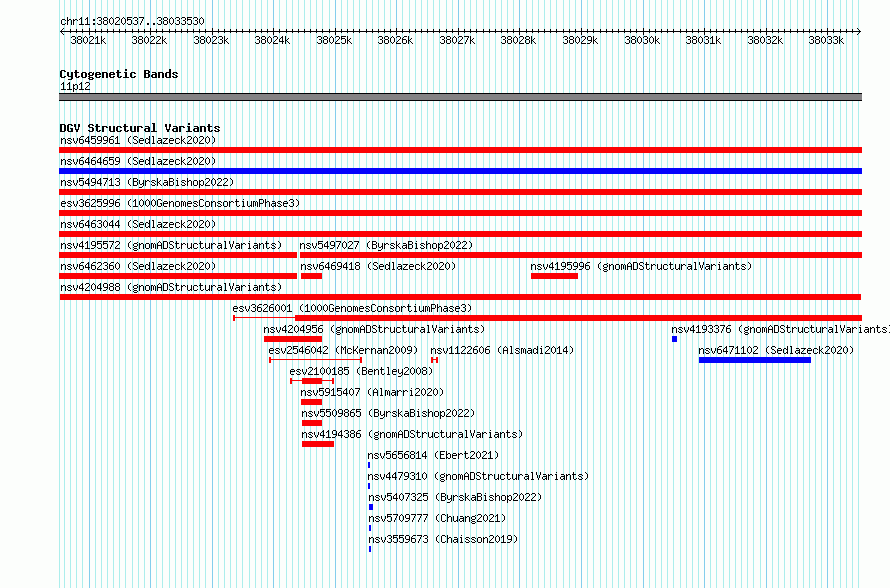Select the blue bar under nsv6471102
Screen dimensions: 890x588
(755, 360)
